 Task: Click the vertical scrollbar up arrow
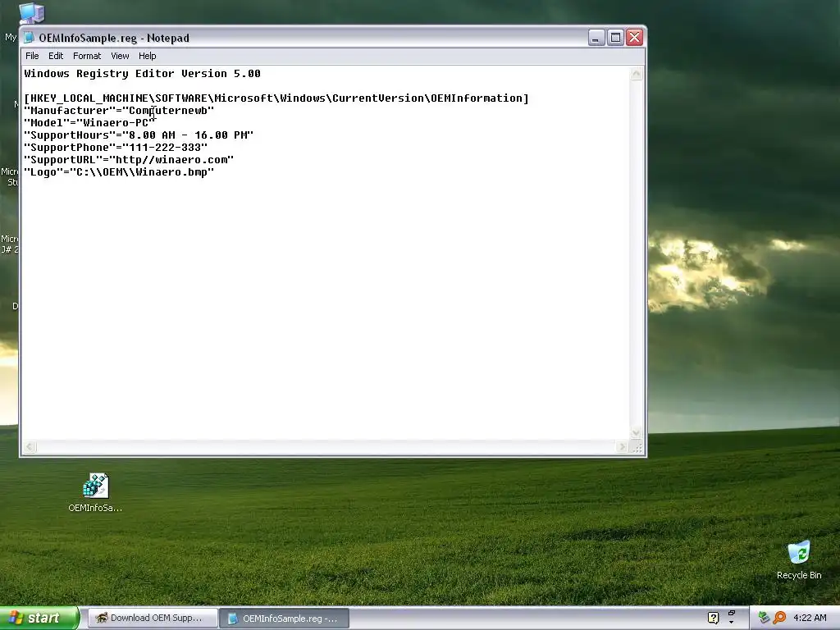[x=636, y=73]
